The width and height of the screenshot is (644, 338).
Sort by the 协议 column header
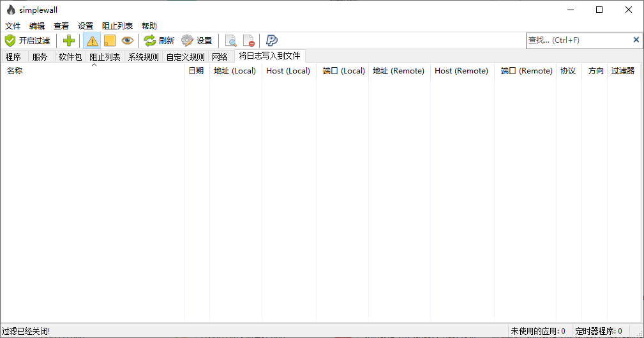568,71
